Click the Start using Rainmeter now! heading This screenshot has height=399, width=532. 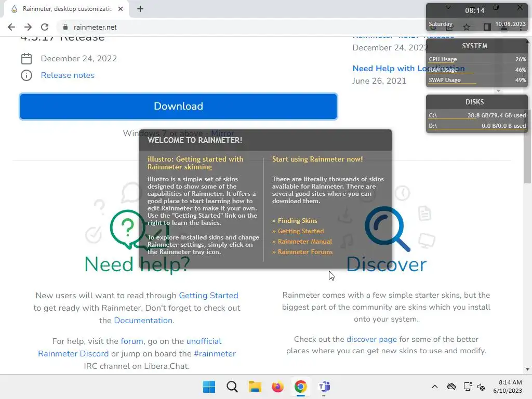pos(317,159)
